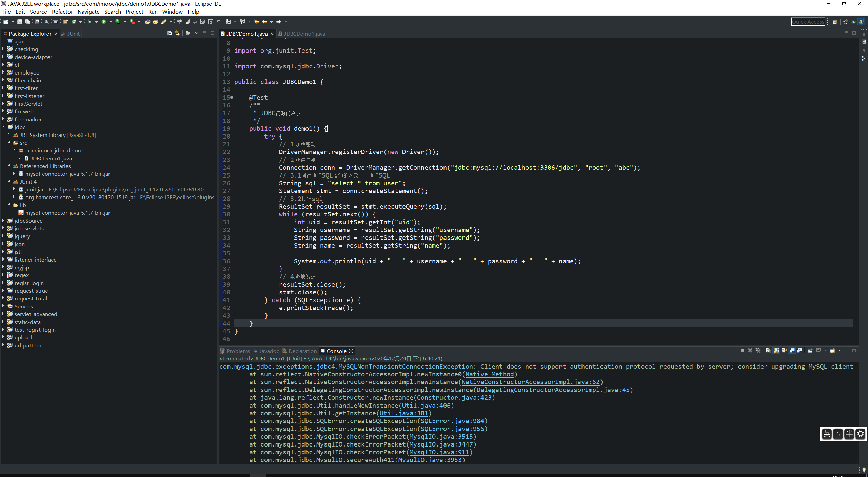Open Util.java:406 stack trace link

tap(426, 405)
